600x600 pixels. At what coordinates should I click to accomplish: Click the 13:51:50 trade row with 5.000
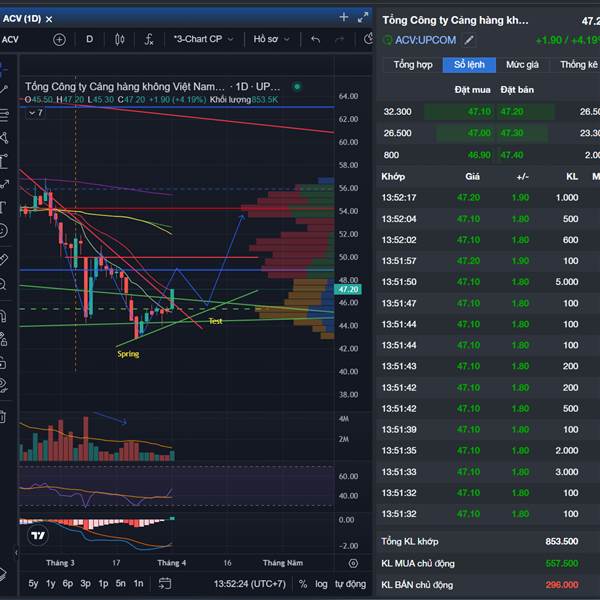[x=488, y=282]
